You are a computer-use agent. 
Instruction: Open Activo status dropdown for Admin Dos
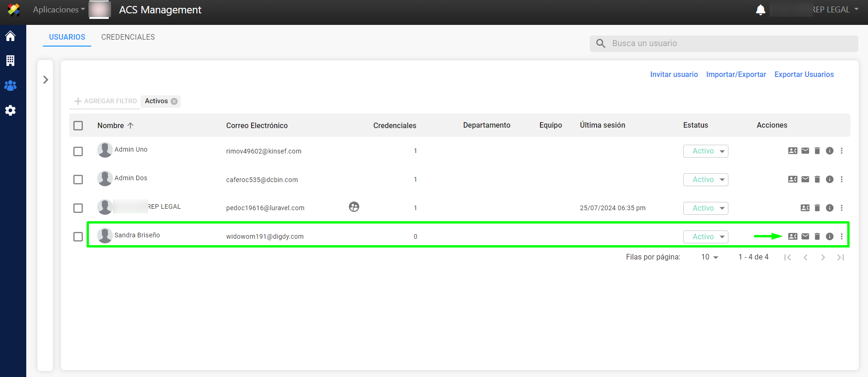(x=705, y=179)
